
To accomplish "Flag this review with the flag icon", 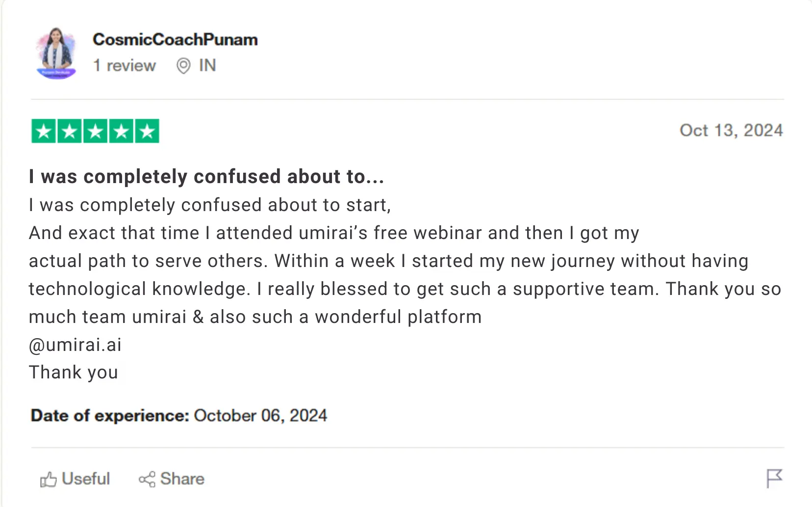I will (x=774, y=478).
